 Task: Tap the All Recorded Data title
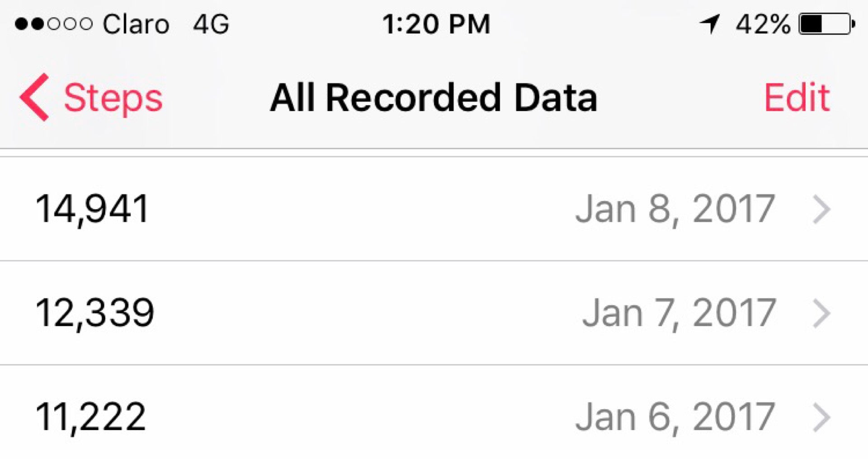click(434, 97)
